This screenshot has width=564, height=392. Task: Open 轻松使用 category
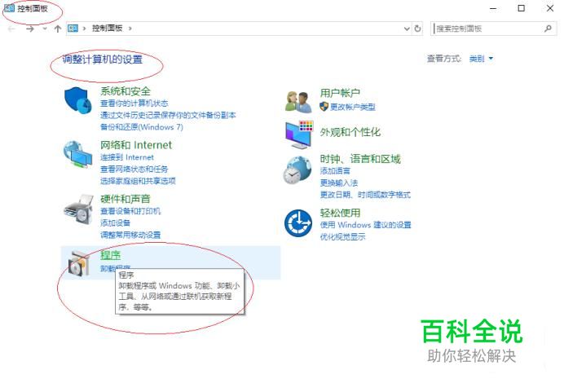(x=340, y=213)
